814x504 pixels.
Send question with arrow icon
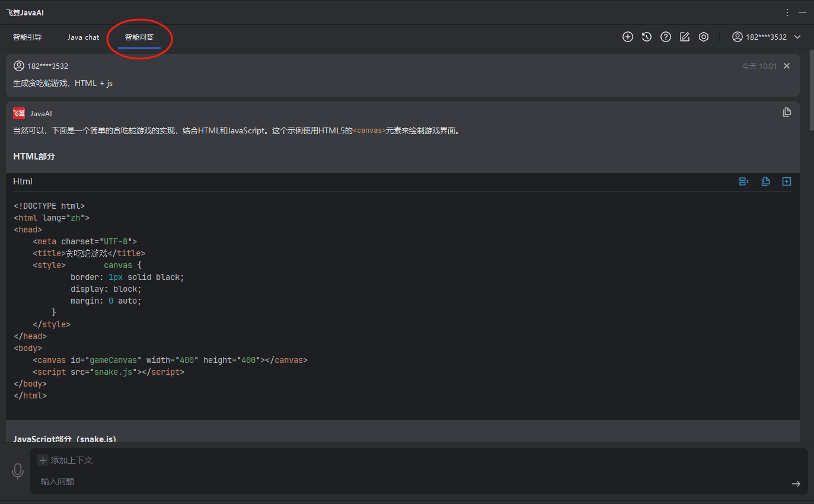(x=796, y=484)
